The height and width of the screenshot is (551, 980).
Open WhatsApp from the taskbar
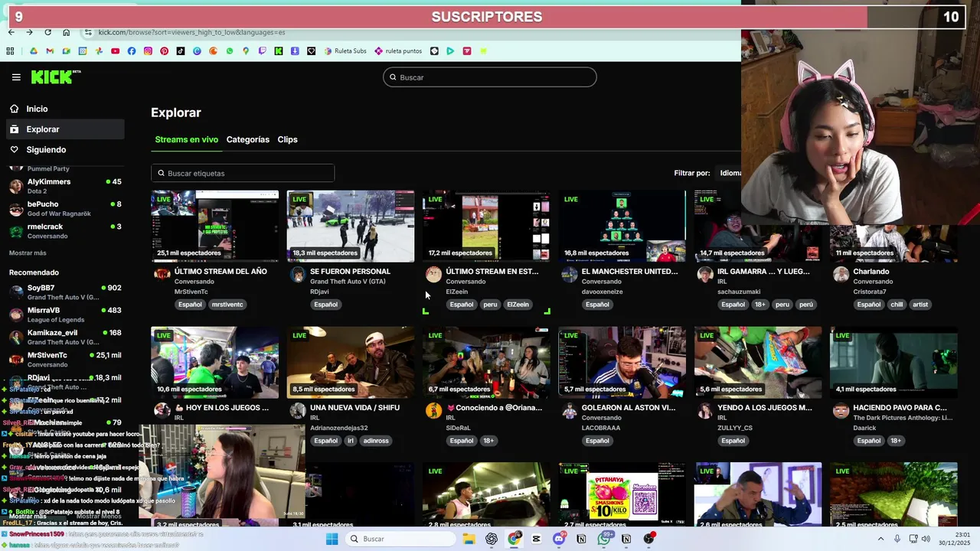pyautogui.click(x=604, y=539)
